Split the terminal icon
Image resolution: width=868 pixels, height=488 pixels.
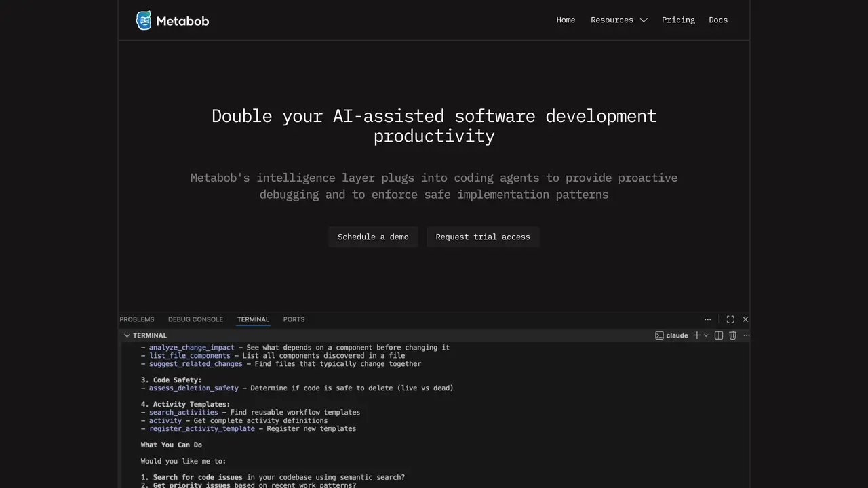pyautogui.click(x=719, y=335)
